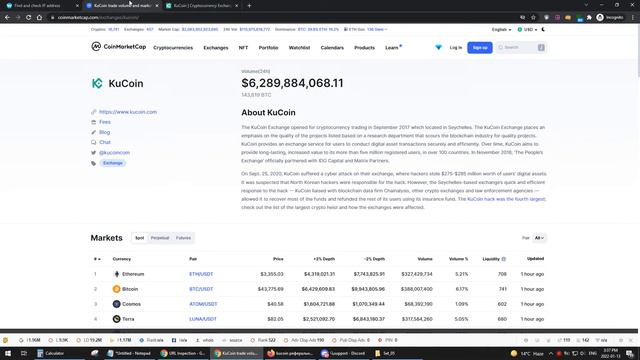The width and height of the screenshot is (640, 360).
Task: Expand the ETH Gas dropdown
Action: pyautogui.click(x=377, y=29)
